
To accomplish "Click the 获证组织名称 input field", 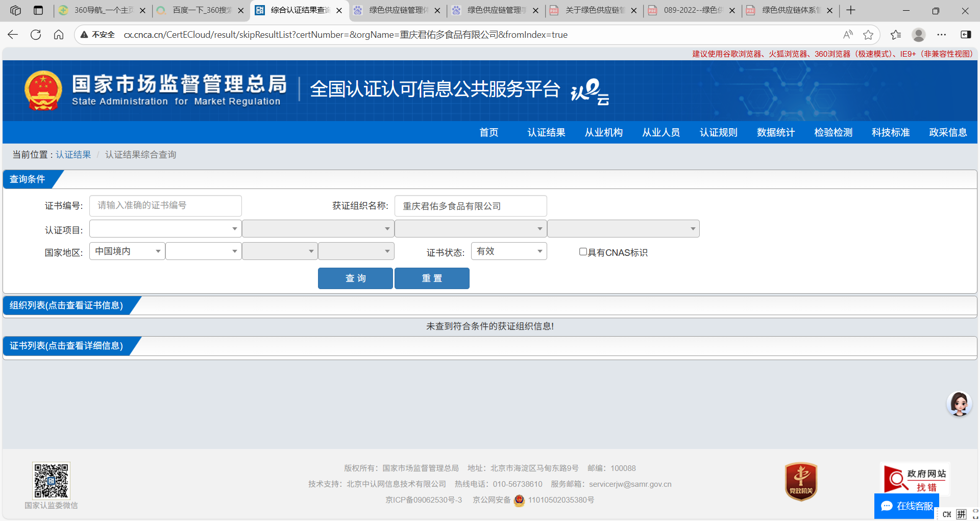I will pyautogui.click(x=471, y=206).
